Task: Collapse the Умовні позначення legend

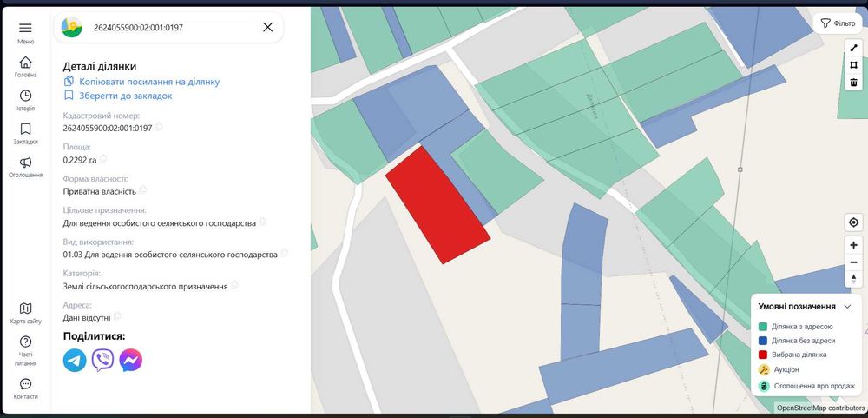Action: 847,307
